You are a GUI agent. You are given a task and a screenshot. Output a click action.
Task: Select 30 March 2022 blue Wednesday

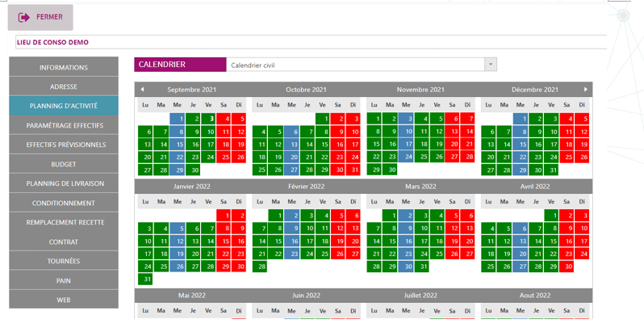pyautogui.click(x=405, y=267)
